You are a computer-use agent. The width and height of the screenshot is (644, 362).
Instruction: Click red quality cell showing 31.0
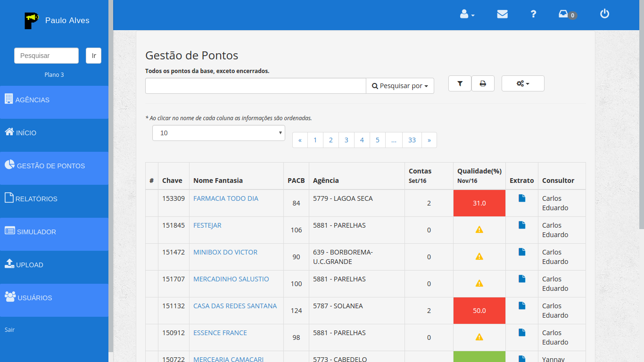click(x=479, y=203)
